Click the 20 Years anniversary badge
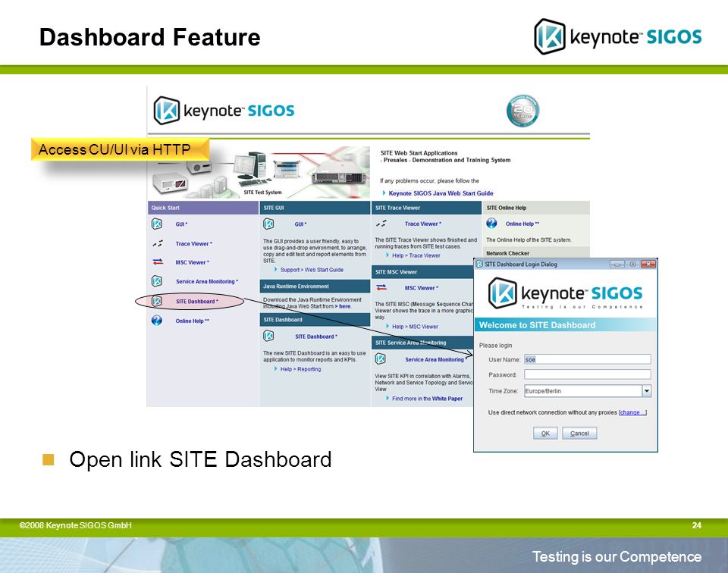Viewport: 728px width, 573px height. pyautogui.click(x=522, y=111)
